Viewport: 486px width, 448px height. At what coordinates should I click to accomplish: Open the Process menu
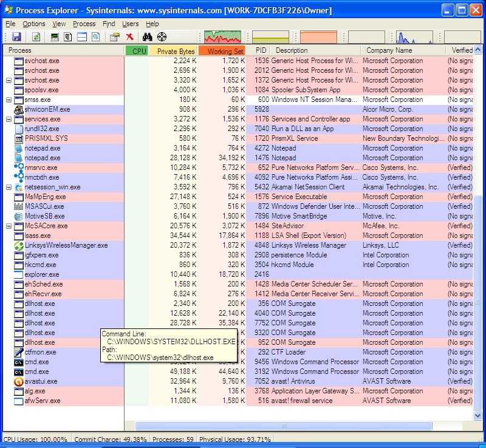[x=84, y=24]
